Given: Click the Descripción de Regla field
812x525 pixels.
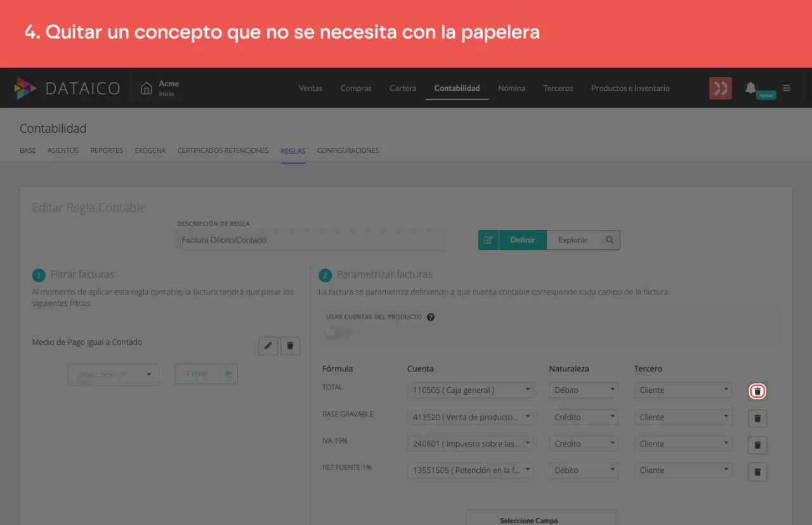Looking at the screenshot, I should pos(311,240).
